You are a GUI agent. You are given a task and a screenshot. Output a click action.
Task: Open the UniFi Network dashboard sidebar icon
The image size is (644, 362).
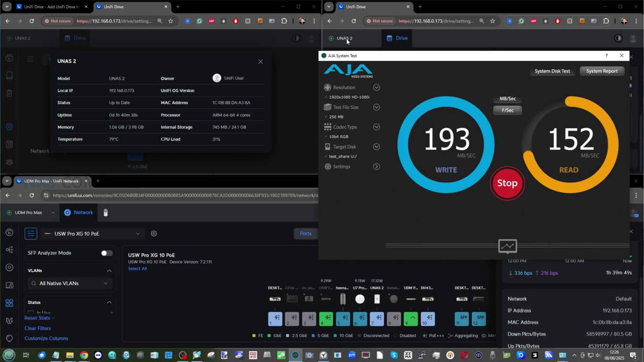[x=9, y=232]
